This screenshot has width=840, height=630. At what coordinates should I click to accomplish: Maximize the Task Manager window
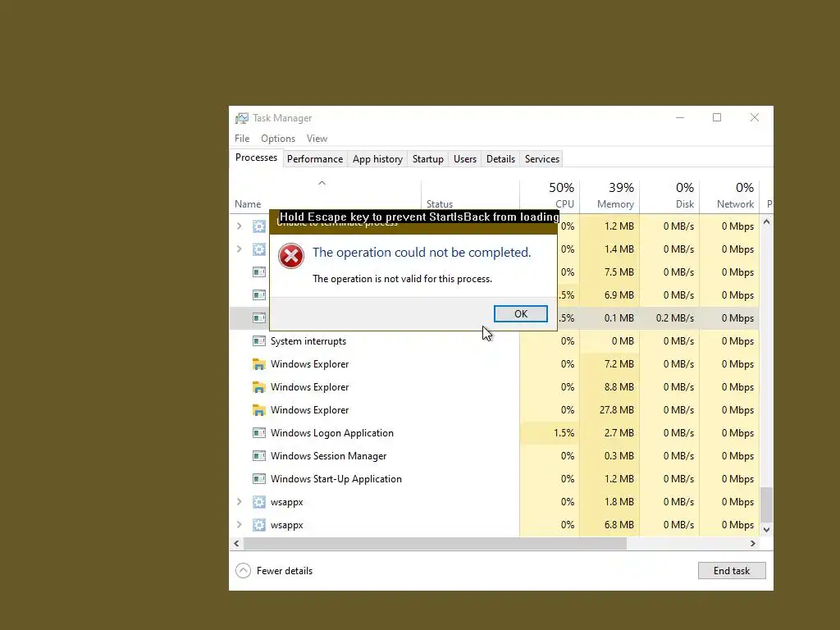click(x=717, y=117)
